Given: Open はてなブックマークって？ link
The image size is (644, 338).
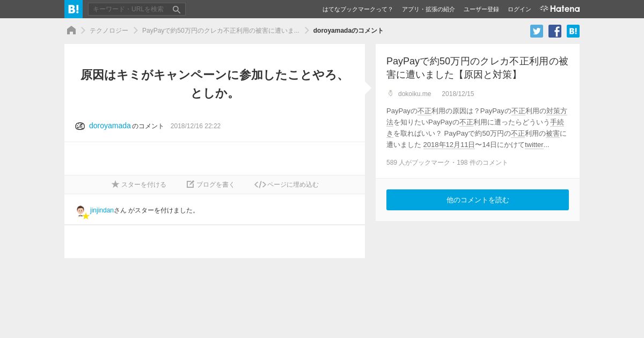Looking at the screenshot, I should pyautogui.click(x=357, y=9).
